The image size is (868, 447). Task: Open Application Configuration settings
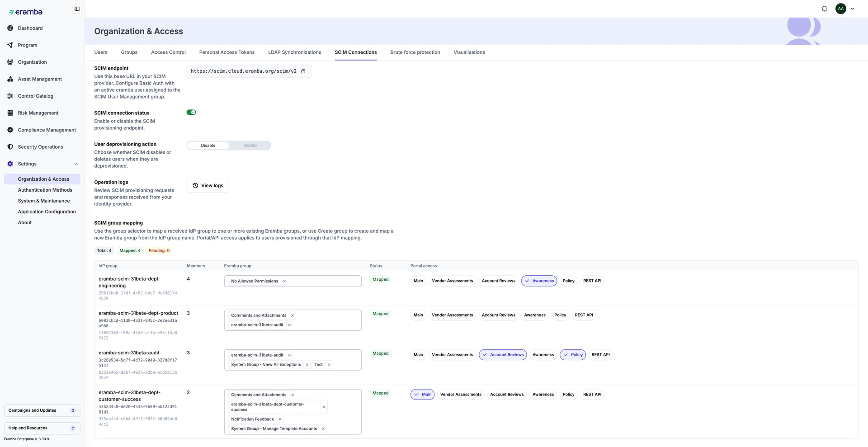click(x=47, y=212)
